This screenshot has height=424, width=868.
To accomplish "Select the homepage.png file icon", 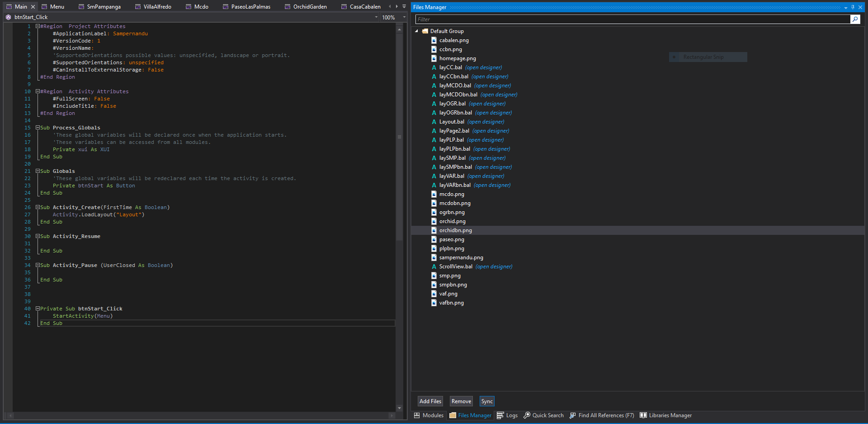I will pyautogui.click(x=434, y=58).
